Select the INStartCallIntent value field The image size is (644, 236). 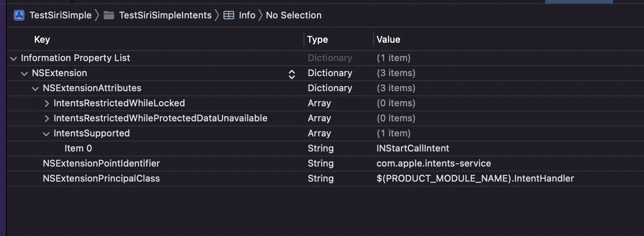tap(413, 149)
